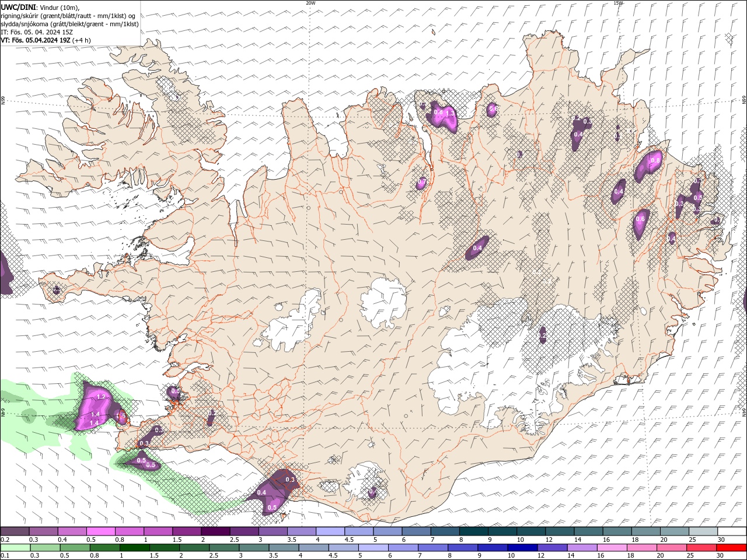Click the palest green 0.1 rain legend swatch
Screen dimensions: 747x560
pos(15,548)
